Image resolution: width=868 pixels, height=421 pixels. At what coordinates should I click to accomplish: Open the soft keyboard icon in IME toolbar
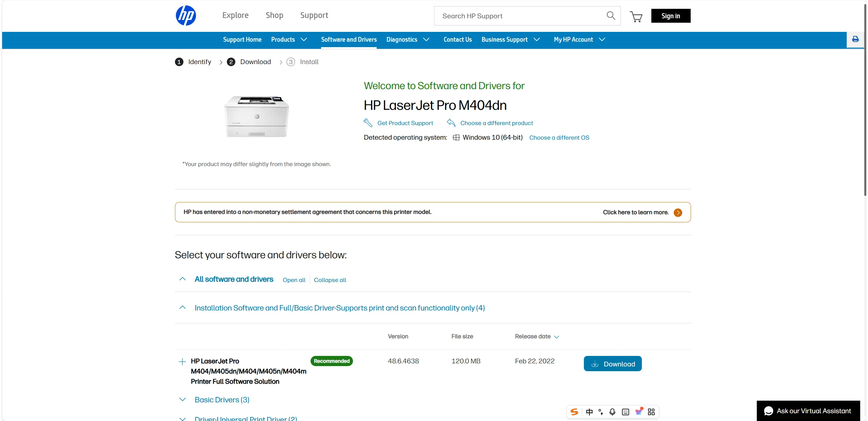[x=626, y=412]
